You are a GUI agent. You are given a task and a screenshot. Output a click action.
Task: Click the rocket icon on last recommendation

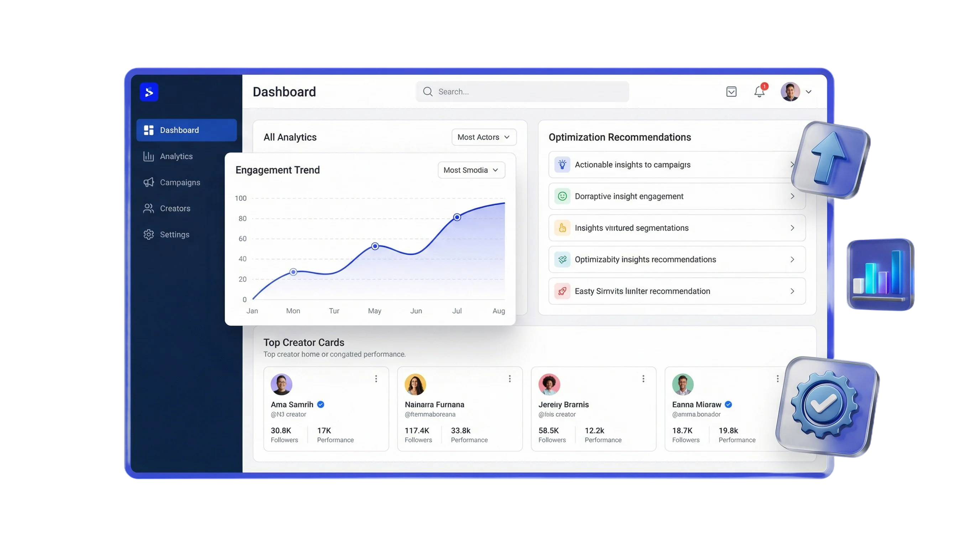[x=562, y=291]
